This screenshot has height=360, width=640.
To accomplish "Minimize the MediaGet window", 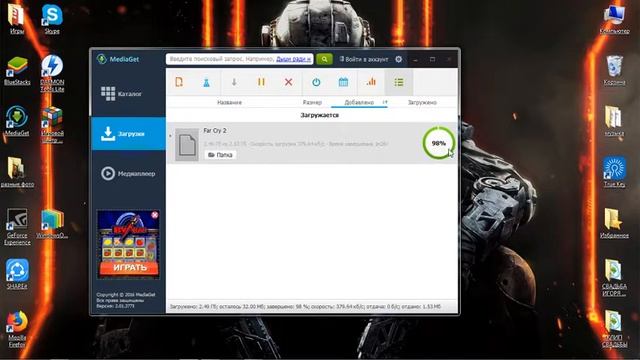I will (416, 60).
